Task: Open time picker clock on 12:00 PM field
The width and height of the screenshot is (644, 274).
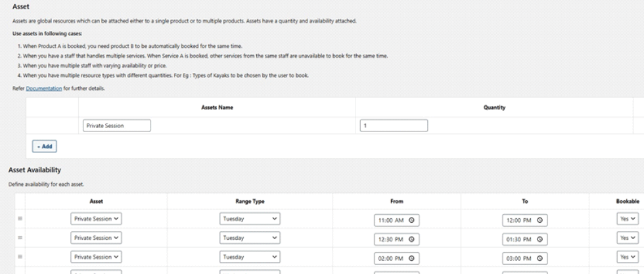Action: tap(539, 220)
